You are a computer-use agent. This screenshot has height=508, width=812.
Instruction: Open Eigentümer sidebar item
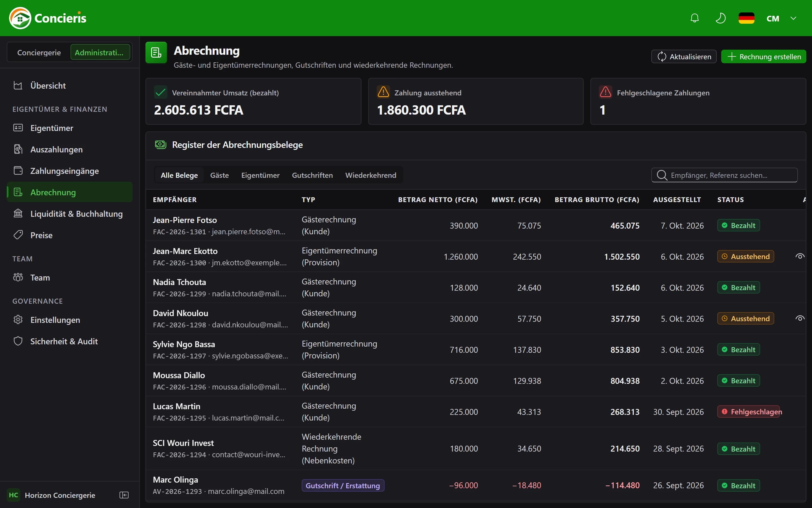point(69,128)
